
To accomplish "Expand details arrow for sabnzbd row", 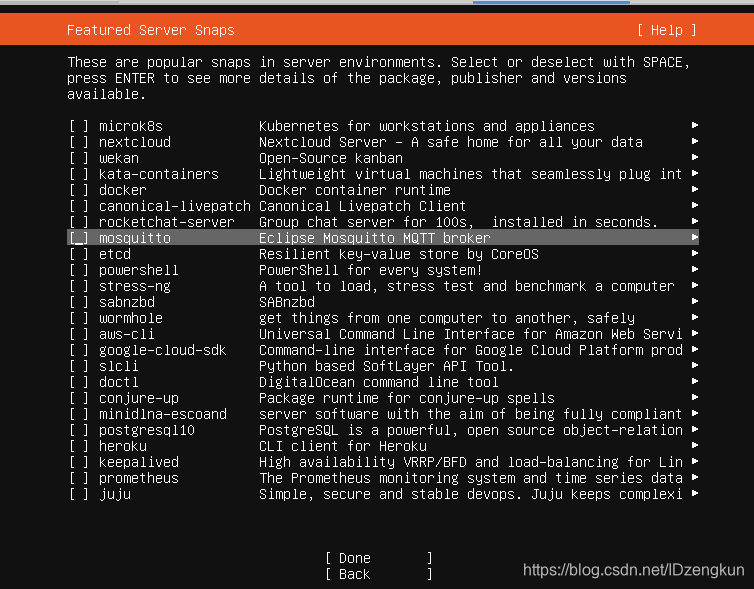I will (695, 301).
